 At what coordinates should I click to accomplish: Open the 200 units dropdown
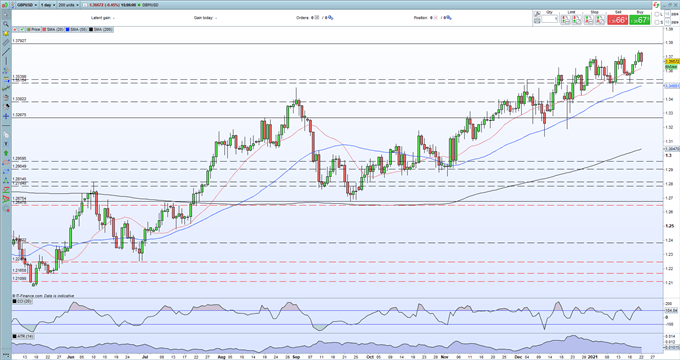[x=68, y=5]
